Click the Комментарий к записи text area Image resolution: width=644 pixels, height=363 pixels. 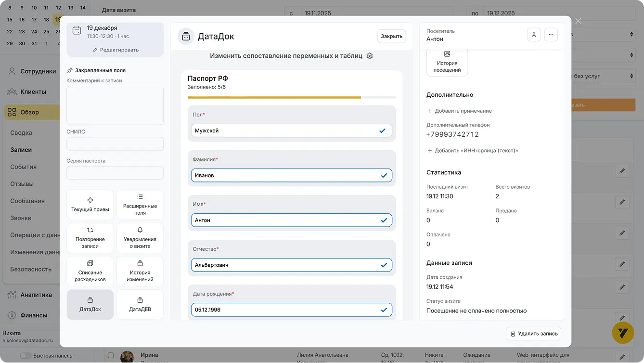[115, 105]
